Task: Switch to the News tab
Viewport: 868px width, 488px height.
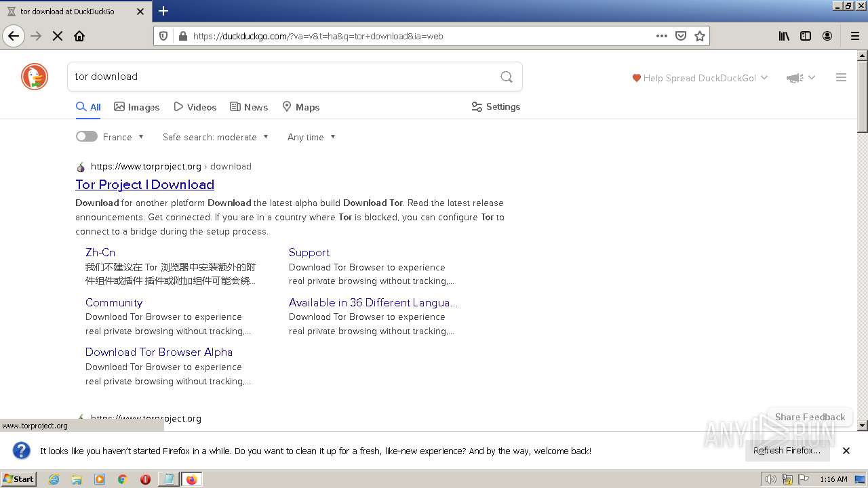Action: 249,107
